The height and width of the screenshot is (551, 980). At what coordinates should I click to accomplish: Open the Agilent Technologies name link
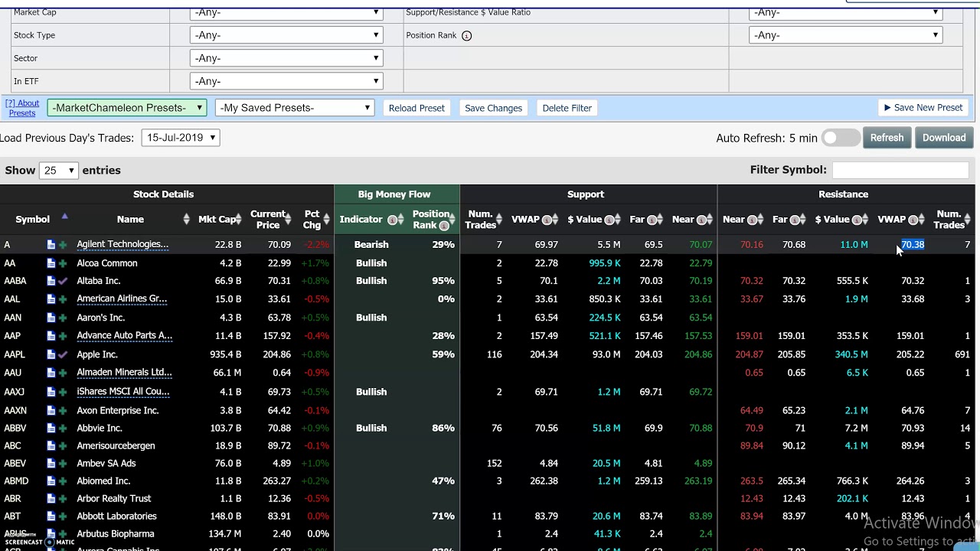click(122, 245)
